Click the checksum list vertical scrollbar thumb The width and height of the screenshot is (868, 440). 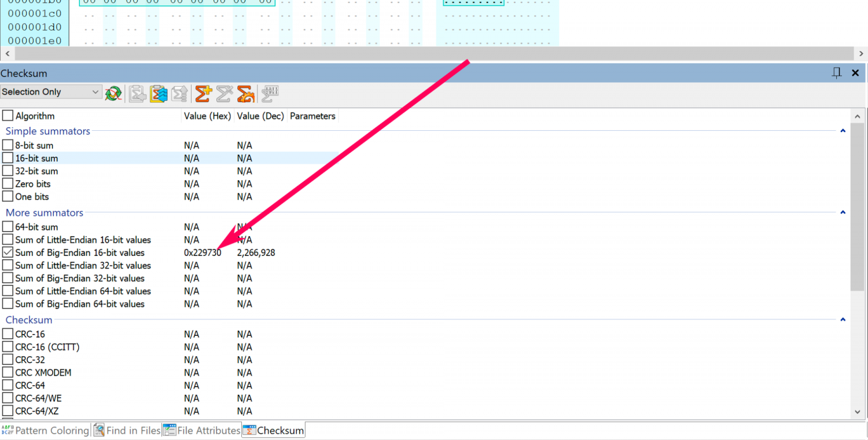pos(858,206)
